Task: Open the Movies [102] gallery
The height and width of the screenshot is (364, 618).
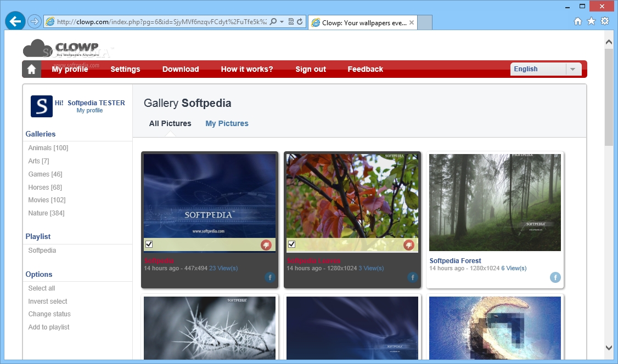Action: coord(47,200)
